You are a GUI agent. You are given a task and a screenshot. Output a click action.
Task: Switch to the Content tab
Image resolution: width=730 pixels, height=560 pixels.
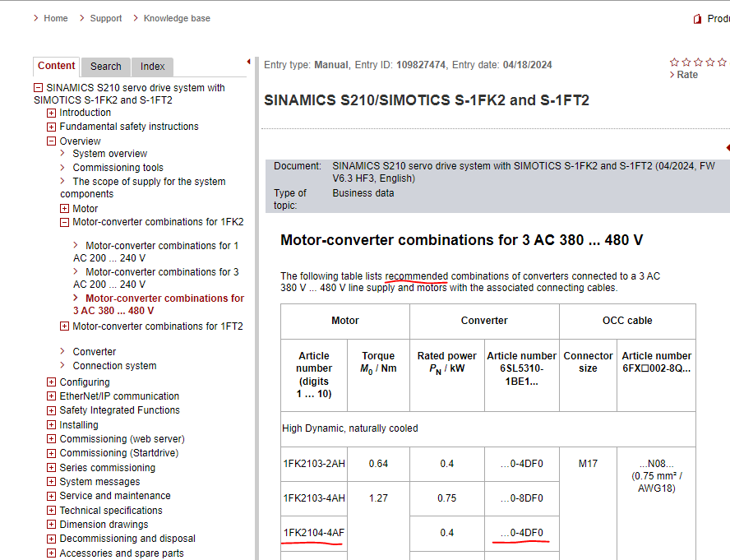click(x=57, y=66)
